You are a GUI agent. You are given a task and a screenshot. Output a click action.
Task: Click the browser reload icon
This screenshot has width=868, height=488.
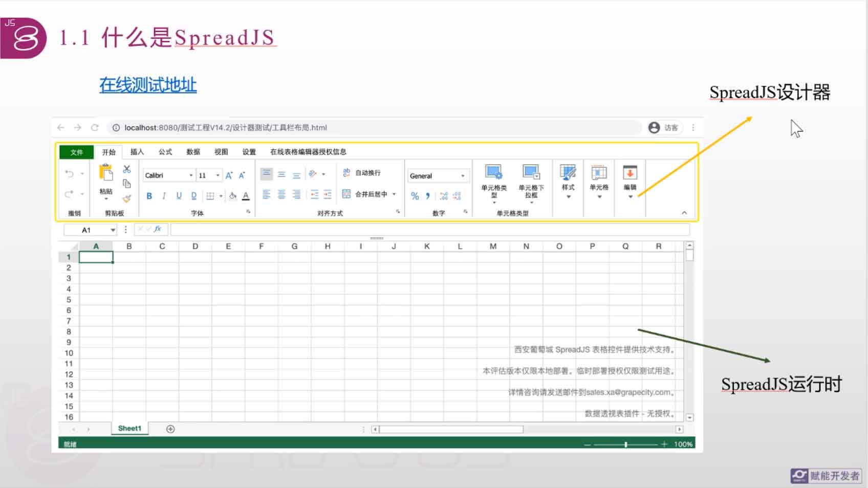point(95,127)
